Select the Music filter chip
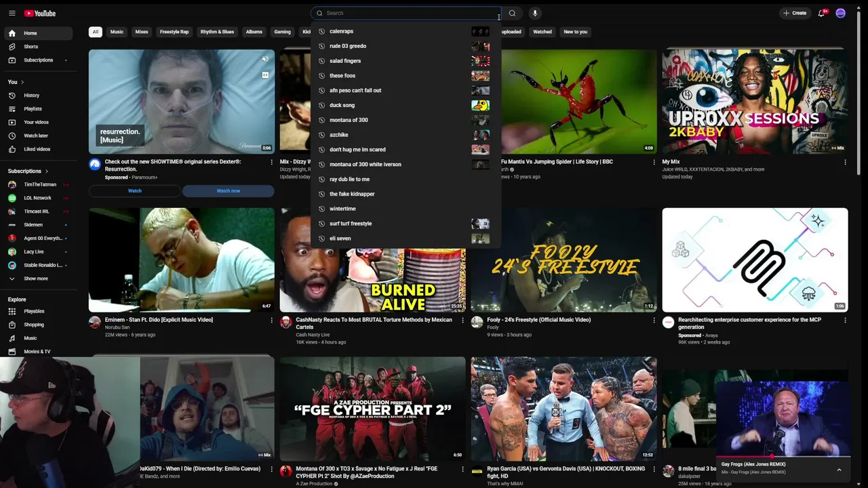Viewport: 868px width, 488px height. coord(117,32)
